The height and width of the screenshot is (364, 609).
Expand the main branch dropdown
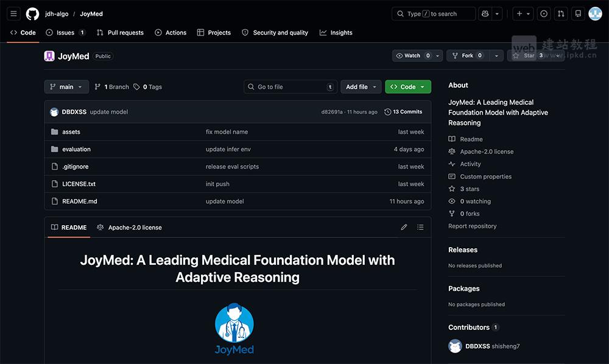pyautogui.click(x=66, y=87)
